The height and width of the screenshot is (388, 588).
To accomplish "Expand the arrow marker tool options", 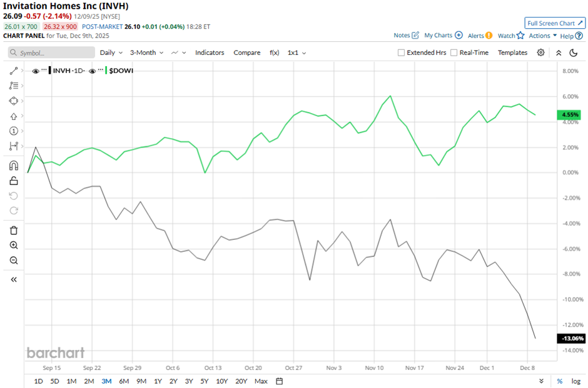I will [x=22, y=116].
